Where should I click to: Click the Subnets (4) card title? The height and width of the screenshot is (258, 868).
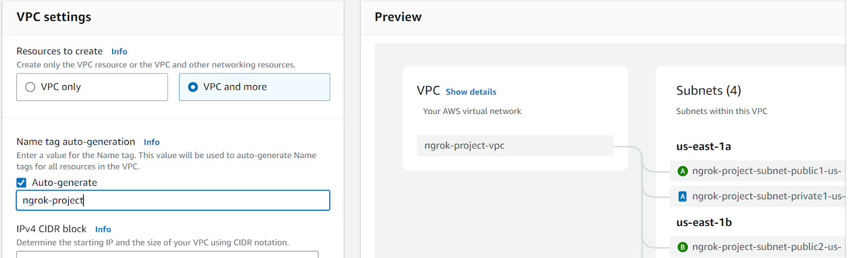(709, 91)
